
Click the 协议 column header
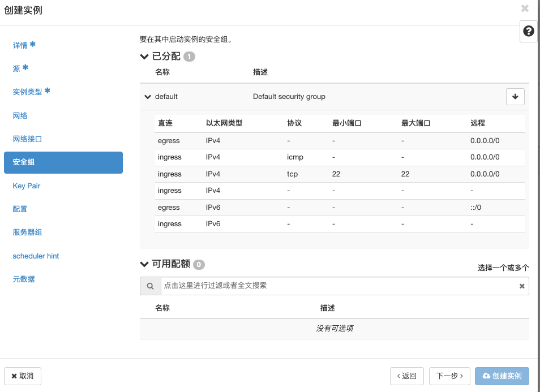[x=294, y=123]
